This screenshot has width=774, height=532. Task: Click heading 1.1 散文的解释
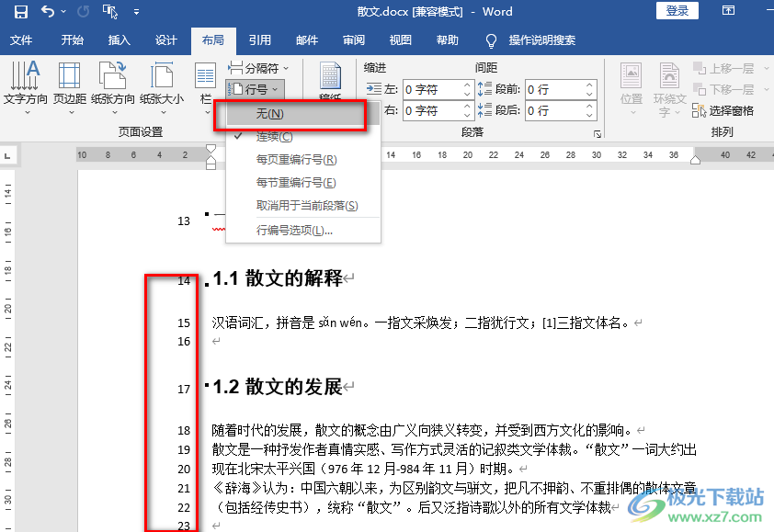pyautogui.click(x=278, y=278)
